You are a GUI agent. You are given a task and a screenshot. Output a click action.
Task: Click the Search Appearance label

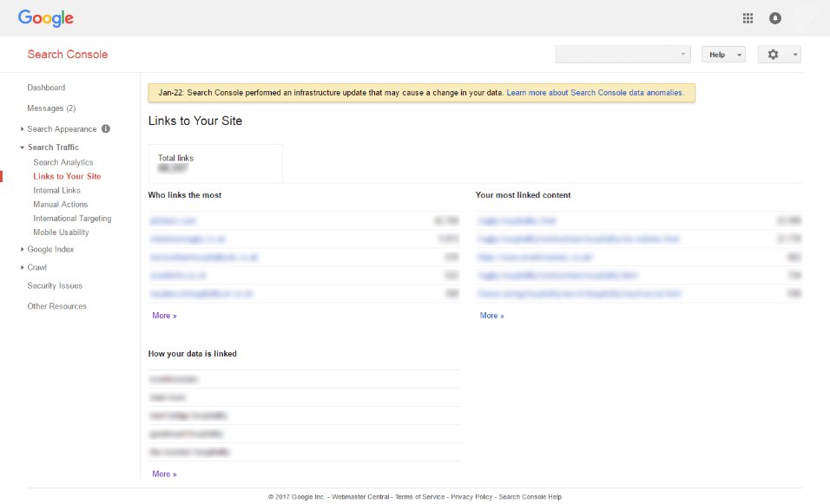click(62, 129)
